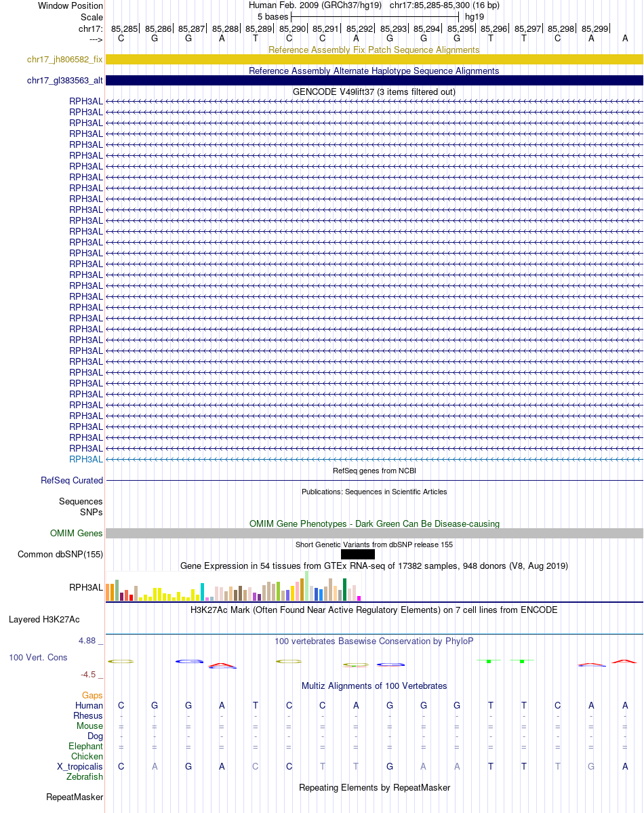Image resolution: width=644 pixels, height=813 pixels.
Task: Click the Common dbSNP(155) label
Action: click(x=60, y=554)
